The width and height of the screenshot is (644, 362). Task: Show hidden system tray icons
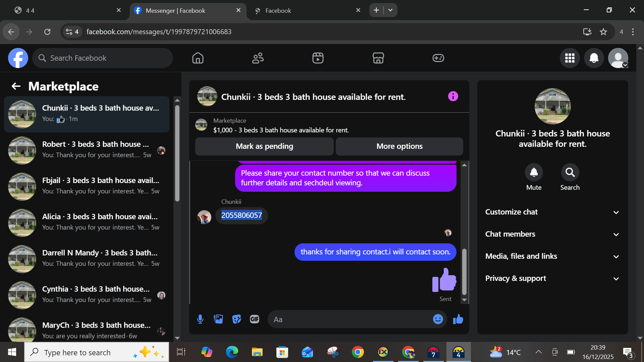click(x=539, y=352)
